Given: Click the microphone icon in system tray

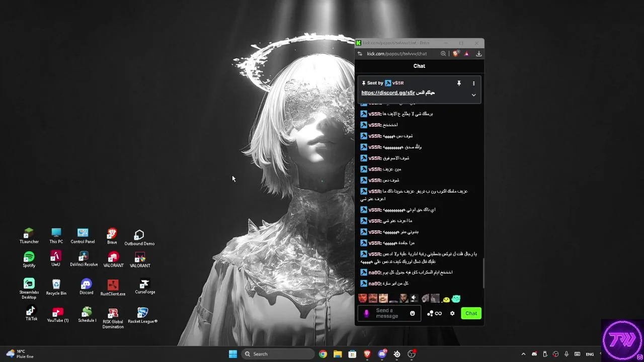Looking at the screenshot, I should (x=567, y=354).
